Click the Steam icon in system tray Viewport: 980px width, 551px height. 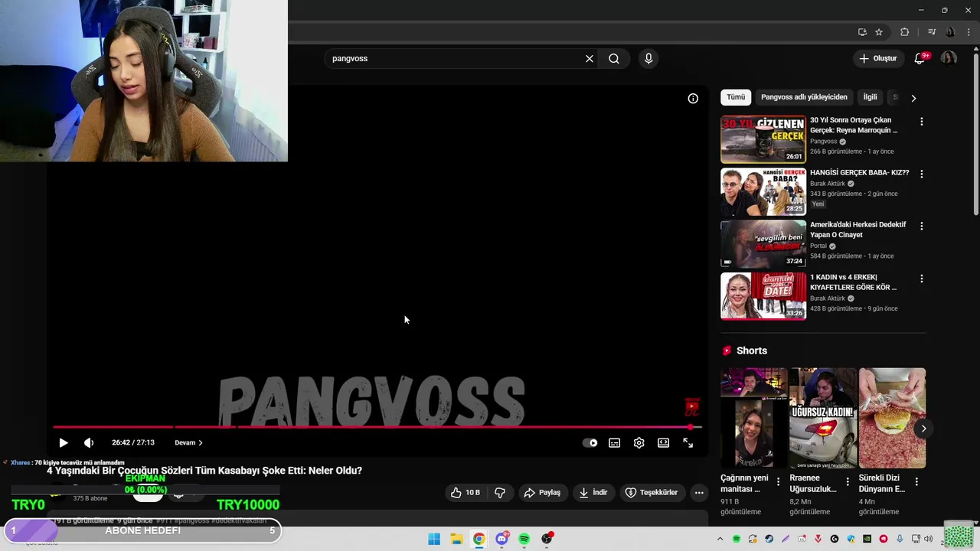(x=769, y=539)
